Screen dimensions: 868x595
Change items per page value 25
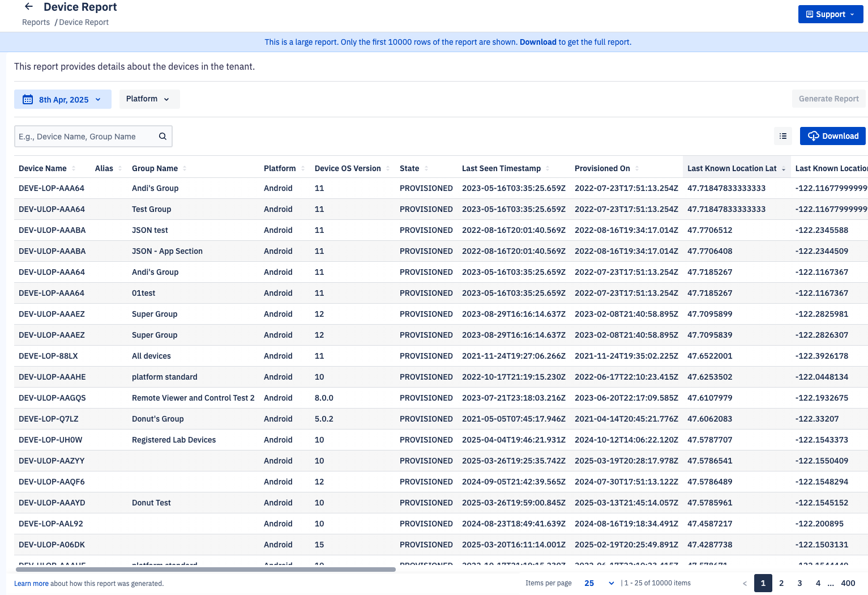point(599,583)
